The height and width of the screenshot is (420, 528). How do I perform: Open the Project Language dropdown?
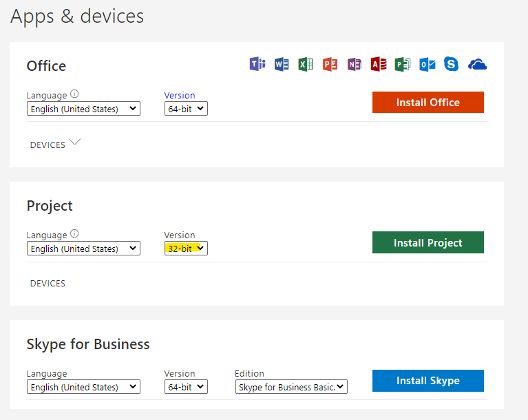pos(83,249)
